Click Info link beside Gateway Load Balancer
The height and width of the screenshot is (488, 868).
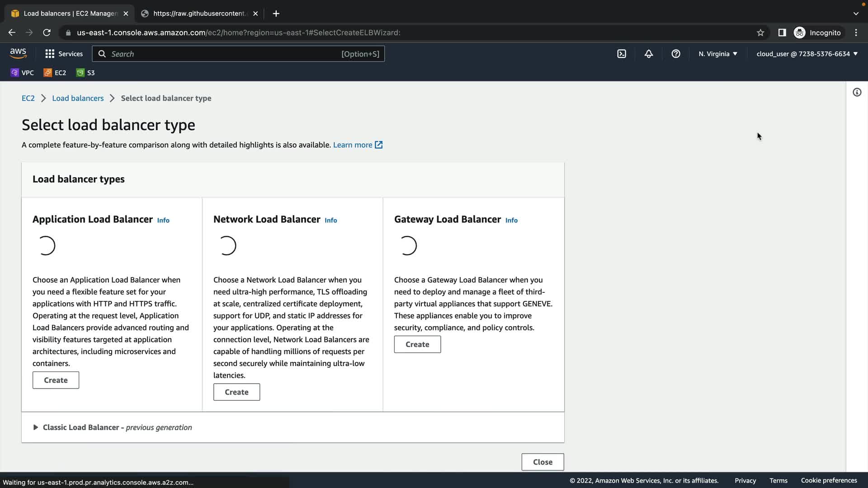click(x=511, y=221)
